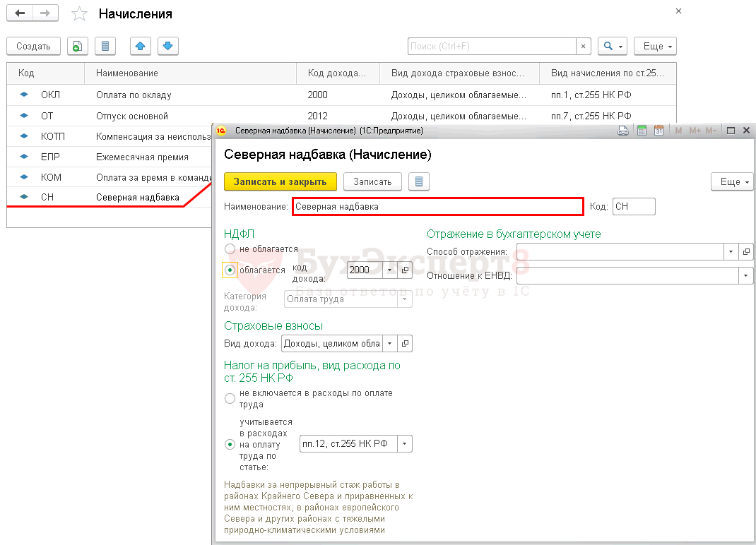
Task: Open the list's Еще menu
Action: 655,46
